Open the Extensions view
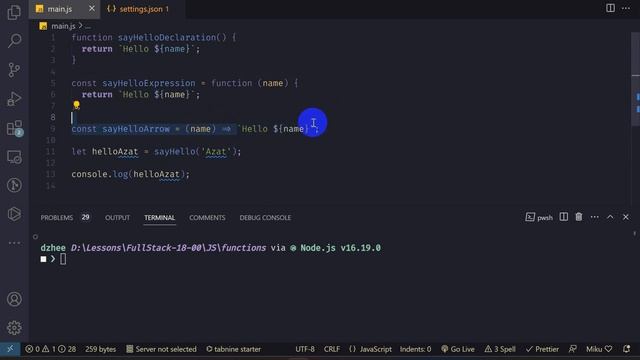 14,128
